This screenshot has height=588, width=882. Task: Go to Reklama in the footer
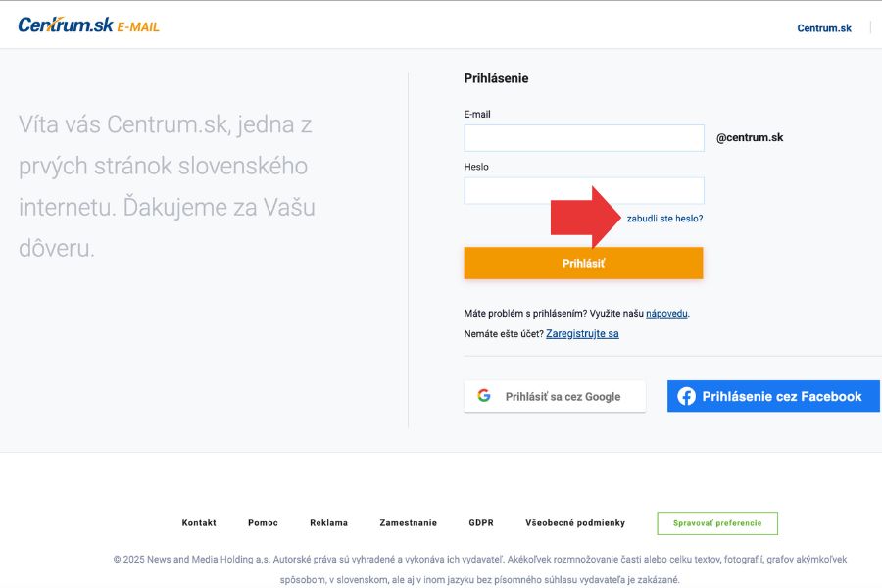(x=328, y=523)
